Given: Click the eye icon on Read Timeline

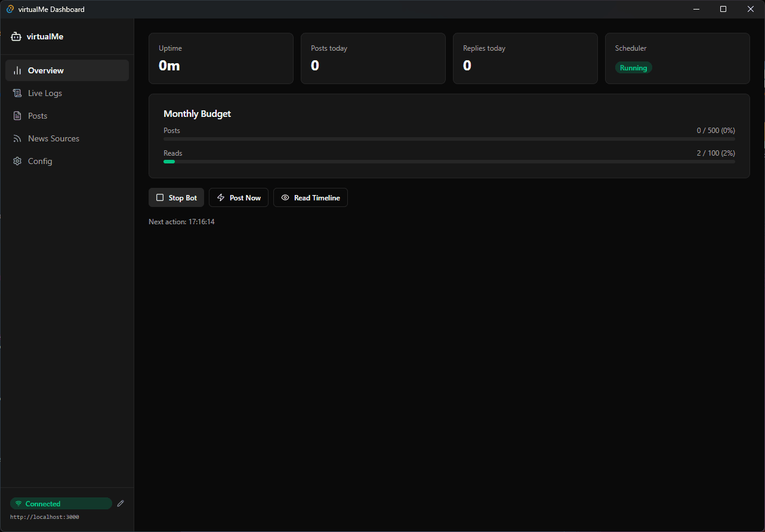Looking at the screenshot, I should [285, 197].
